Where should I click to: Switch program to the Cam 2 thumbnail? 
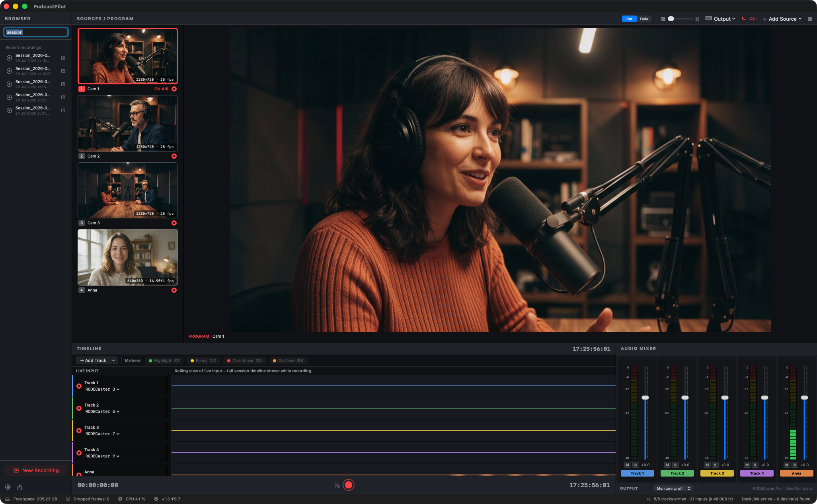pyautogui.click(x=128, y=123)
